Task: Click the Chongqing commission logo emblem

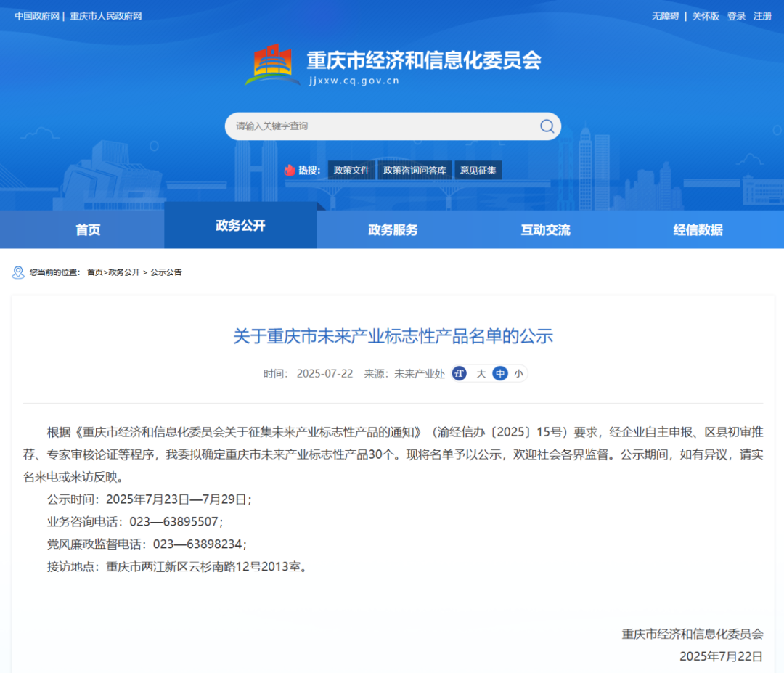Action: coord(271,66)
